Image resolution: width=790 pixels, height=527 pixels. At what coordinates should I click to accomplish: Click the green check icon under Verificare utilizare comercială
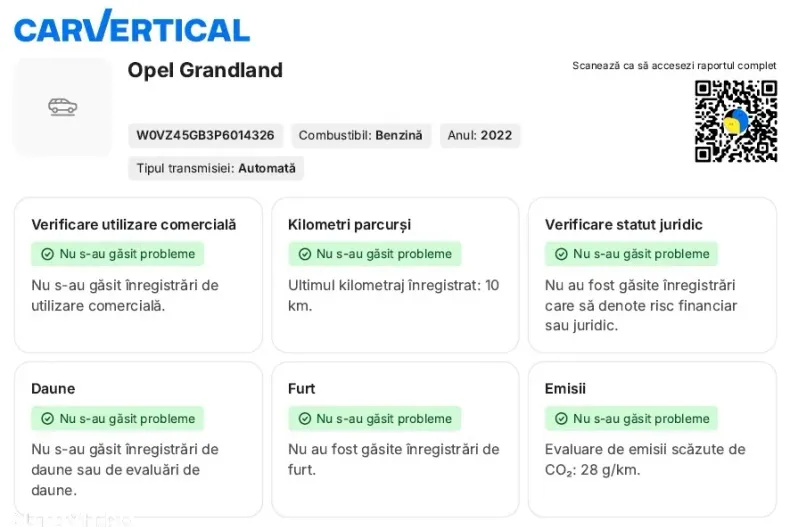click(x=47, y=254)
